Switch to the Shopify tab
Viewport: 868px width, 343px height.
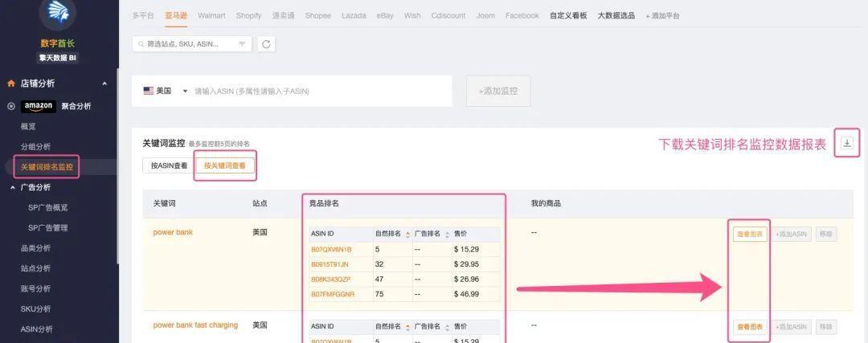point(248,15)
